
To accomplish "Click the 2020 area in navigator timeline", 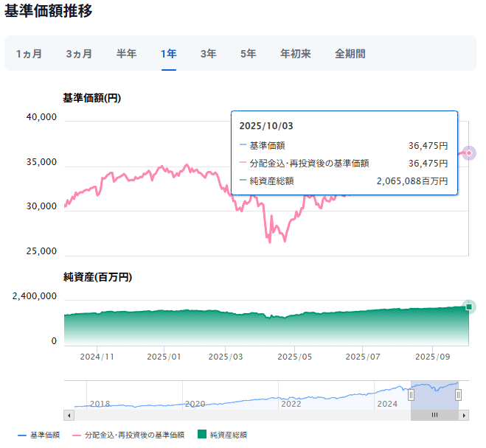I will click(194, 403).
